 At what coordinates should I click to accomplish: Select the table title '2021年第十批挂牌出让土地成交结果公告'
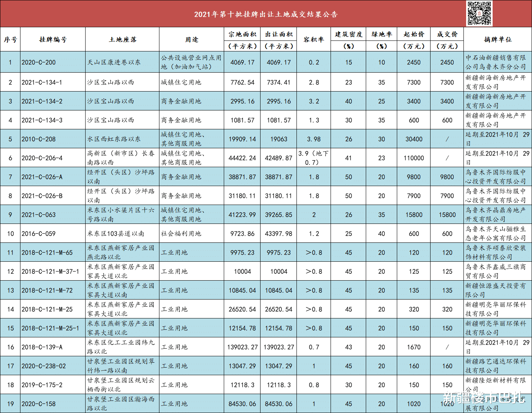point(266,14)
